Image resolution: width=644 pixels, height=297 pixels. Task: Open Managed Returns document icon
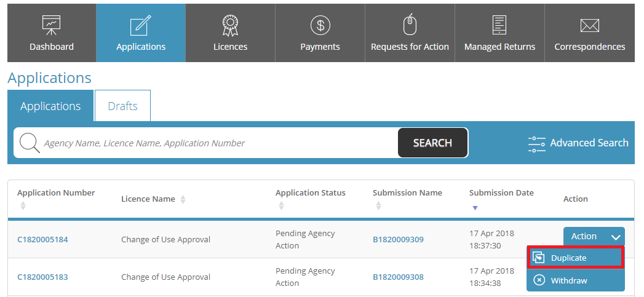[x=499, y=25]
